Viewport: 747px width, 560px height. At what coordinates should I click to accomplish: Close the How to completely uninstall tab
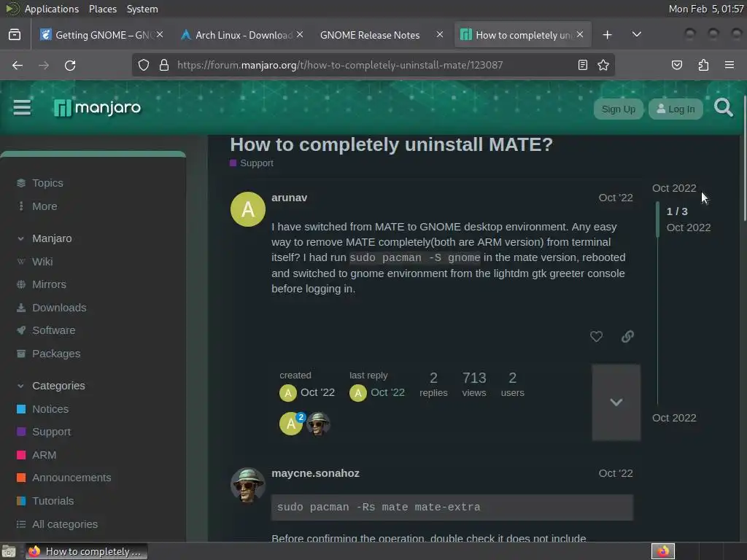point(580,34)
